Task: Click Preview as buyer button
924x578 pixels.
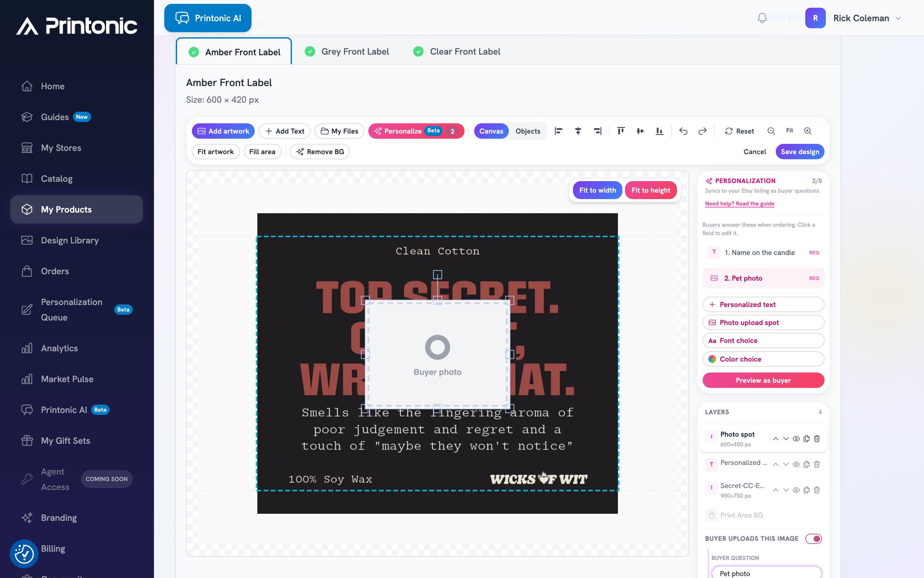Action: point(763,381)
